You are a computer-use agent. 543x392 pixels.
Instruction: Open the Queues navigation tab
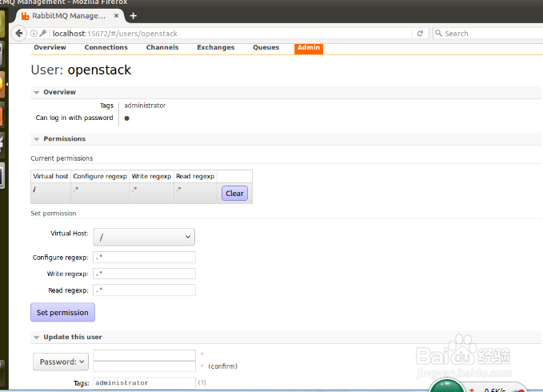coord(266,47)
